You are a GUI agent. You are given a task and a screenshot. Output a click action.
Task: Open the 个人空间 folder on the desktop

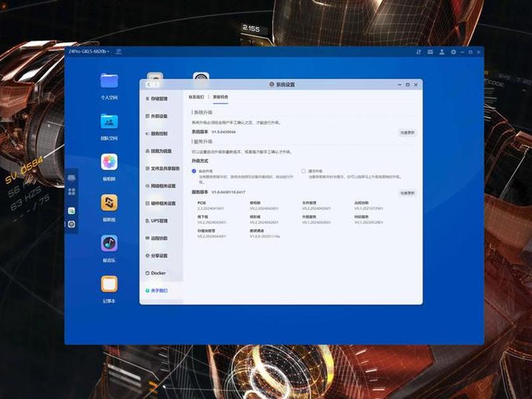(x=109, y=80)
